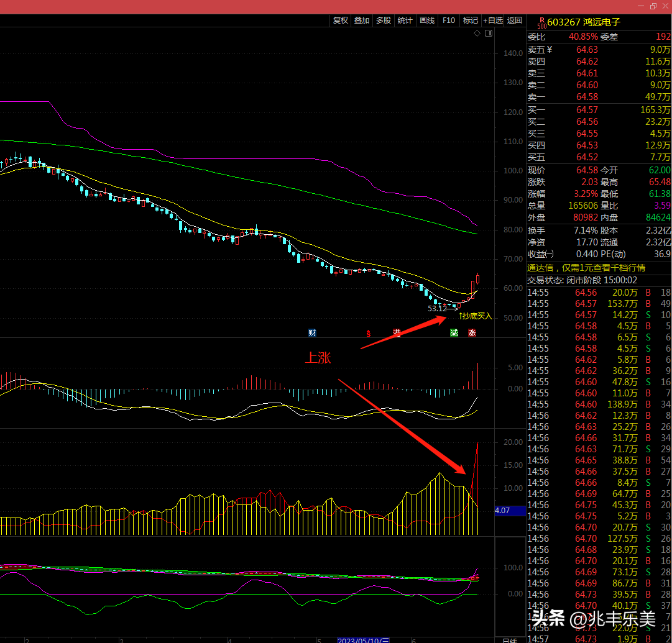Screen dimensions: 672x643
Task: Click the R500 badge beside stock code
Action: [541, 23]
